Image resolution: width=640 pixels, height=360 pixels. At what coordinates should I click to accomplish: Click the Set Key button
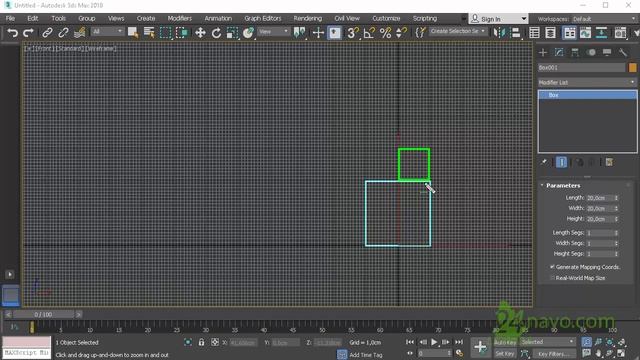pyautogui.click(x=505, y=353)
